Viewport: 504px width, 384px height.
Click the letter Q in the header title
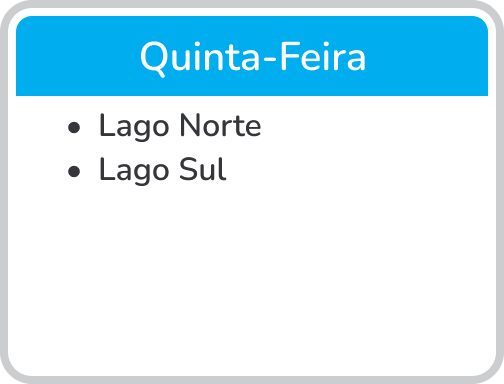pyautogui.click(x=154, y=58)
